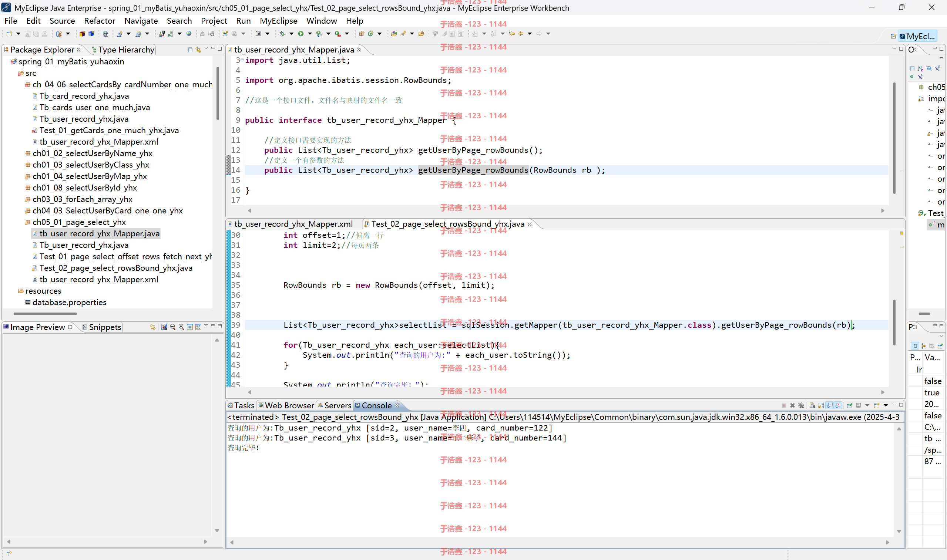Select ch03_03_forEach_array_yhx package
The height and width of the screenshot is (560, 947).
(x=79, y=199)
